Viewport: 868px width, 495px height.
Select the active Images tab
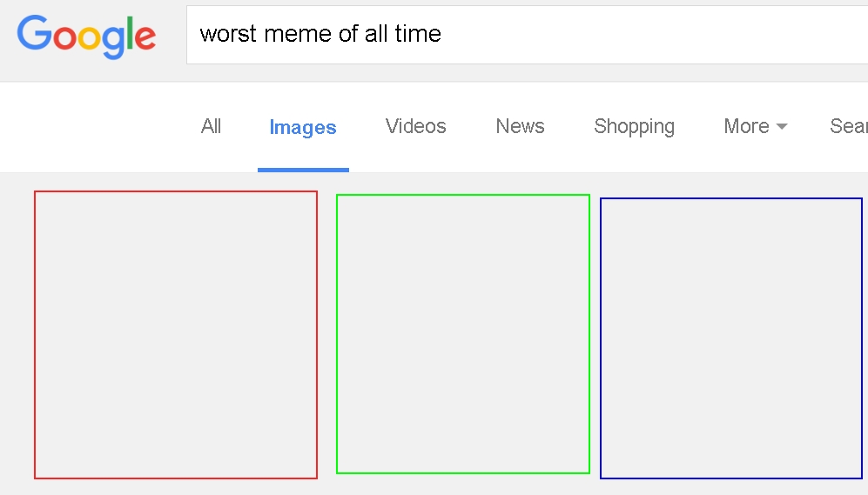click(303, 127)
